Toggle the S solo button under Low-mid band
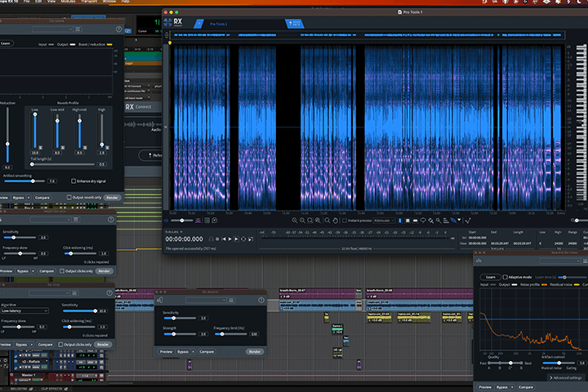The width and height of the screenshot is (588, 392). (x=63, y=148)
